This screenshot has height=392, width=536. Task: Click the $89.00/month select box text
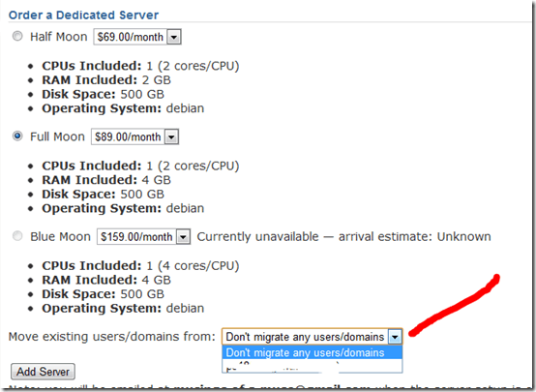point(128,136)
